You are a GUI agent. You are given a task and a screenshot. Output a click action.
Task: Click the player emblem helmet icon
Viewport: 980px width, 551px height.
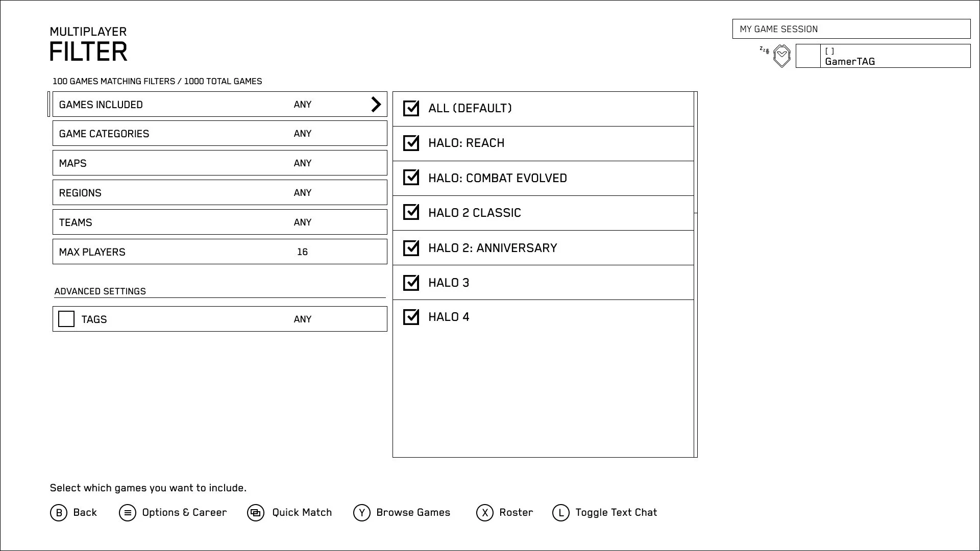[x=782, y=56]
